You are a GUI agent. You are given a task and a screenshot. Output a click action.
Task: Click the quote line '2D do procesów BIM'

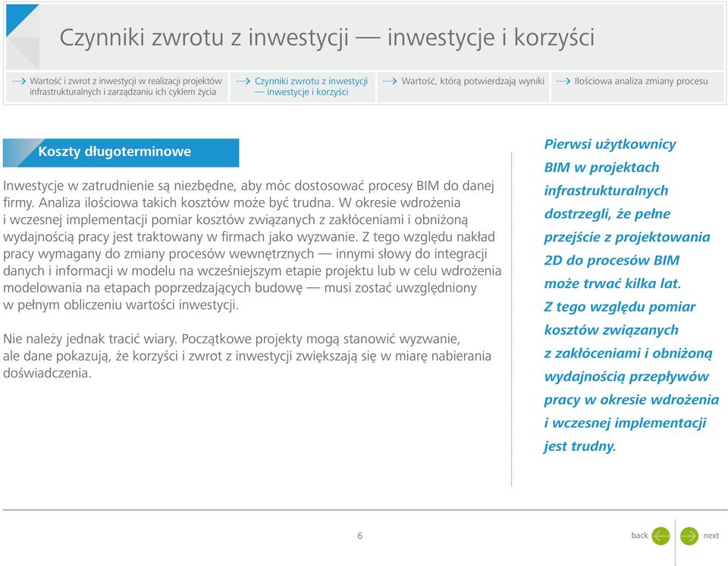coord(611,260)
